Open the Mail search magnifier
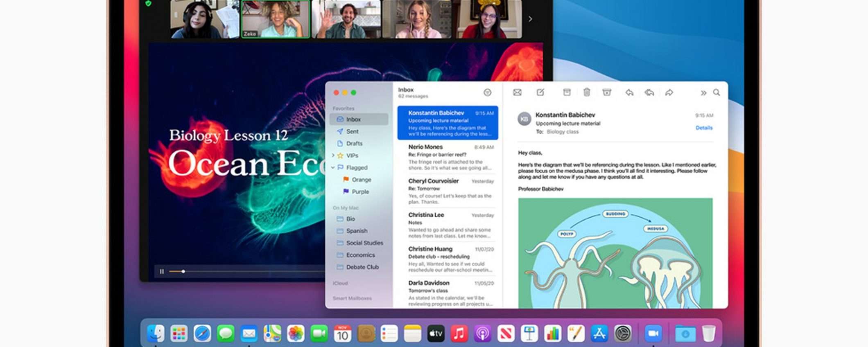This screenshot has width=868, height=347. click(x=717, y=92)
